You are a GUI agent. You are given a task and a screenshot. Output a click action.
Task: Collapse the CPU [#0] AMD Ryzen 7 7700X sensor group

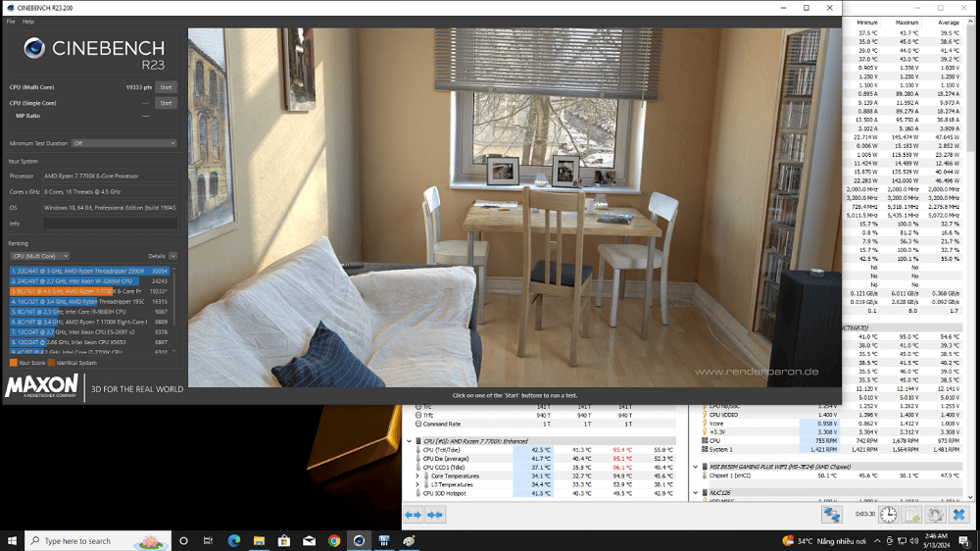(410, 441)
